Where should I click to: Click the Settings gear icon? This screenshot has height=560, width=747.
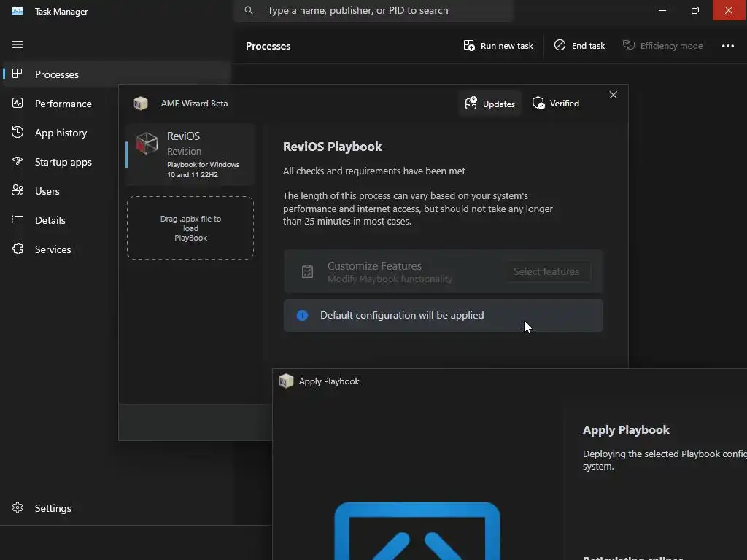point(18,507)
